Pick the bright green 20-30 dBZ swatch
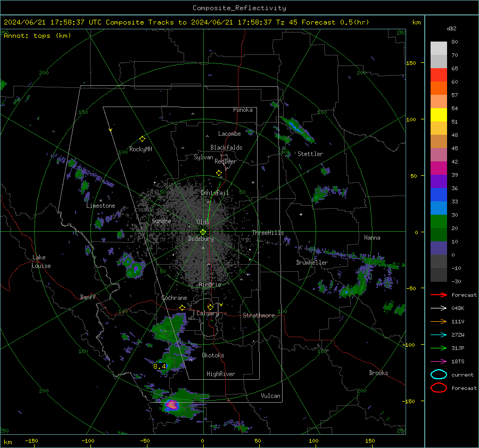 (439, 222)
